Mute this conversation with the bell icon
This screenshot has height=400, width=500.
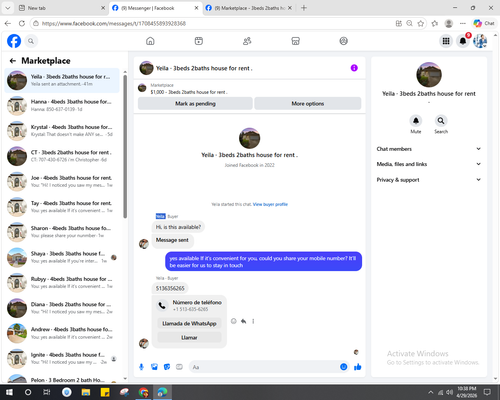[x=416, y=121]
